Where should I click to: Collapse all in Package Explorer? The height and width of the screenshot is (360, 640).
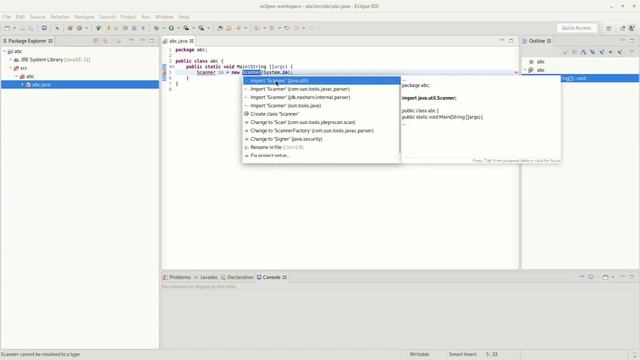96,41
